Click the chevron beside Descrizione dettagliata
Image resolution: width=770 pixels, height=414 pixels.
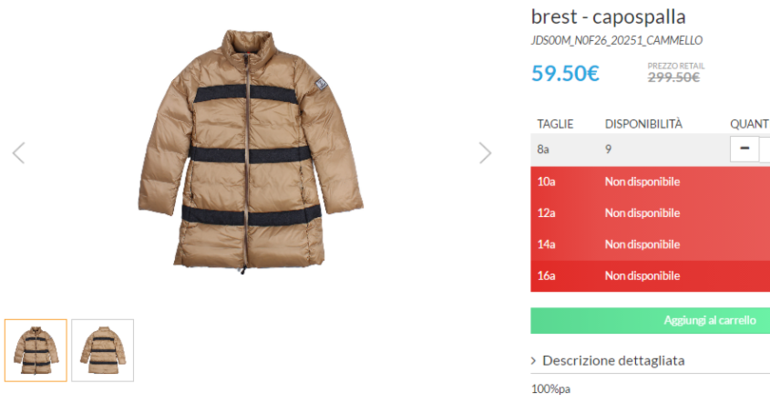tap(534, 361)
